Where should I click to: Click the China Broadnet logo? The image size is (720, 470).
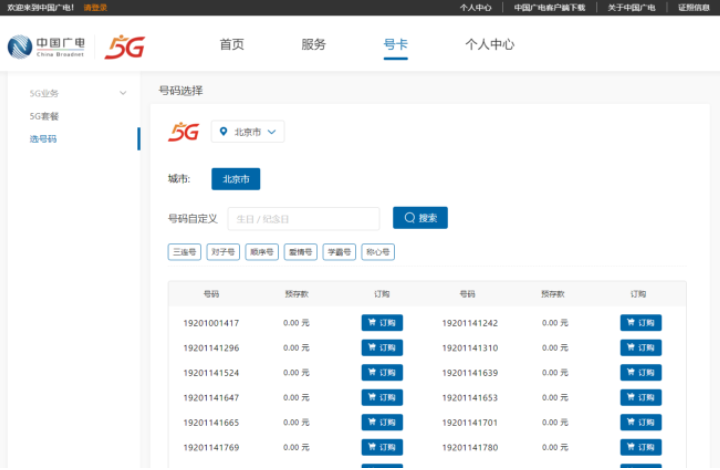point(46,47)
